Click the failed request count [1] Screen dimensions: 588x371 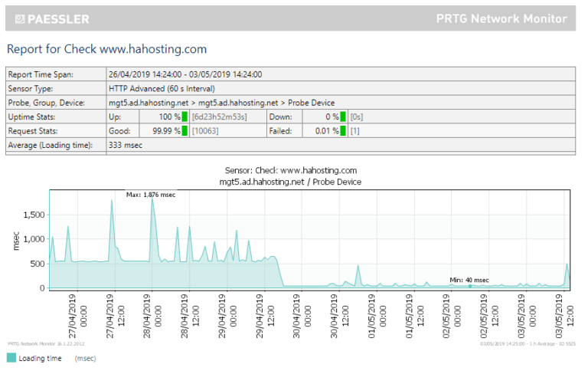pyautogui.click(x=354, y=131)
